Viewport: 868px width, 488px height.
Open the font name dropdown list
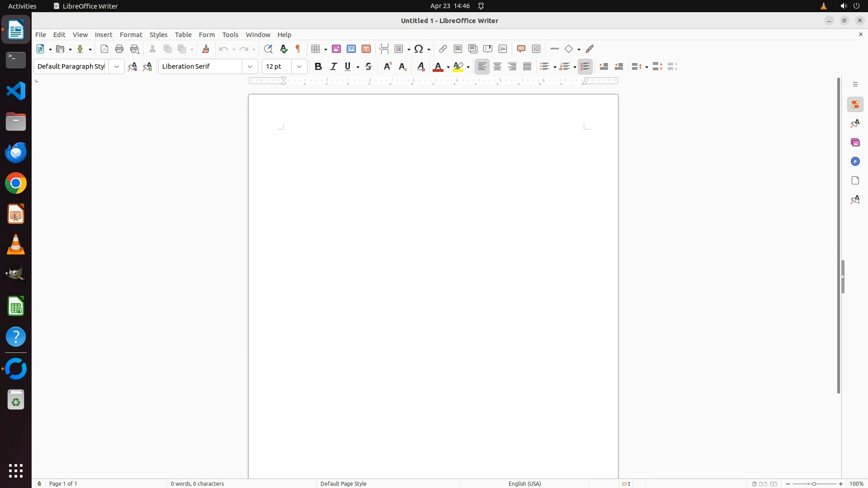250,67
